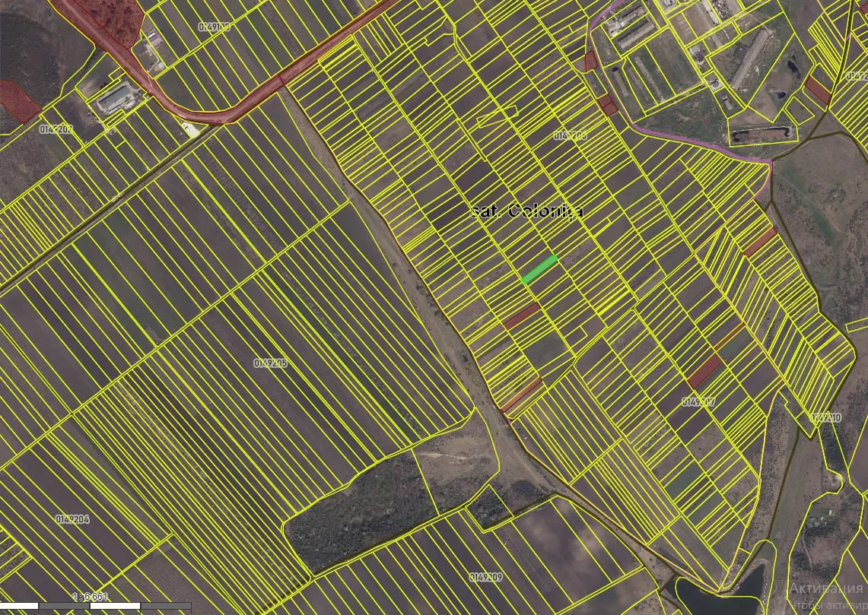Click the 0149209 sector label
The height and width of the screenshot is (615, 868).
point(485,578)
